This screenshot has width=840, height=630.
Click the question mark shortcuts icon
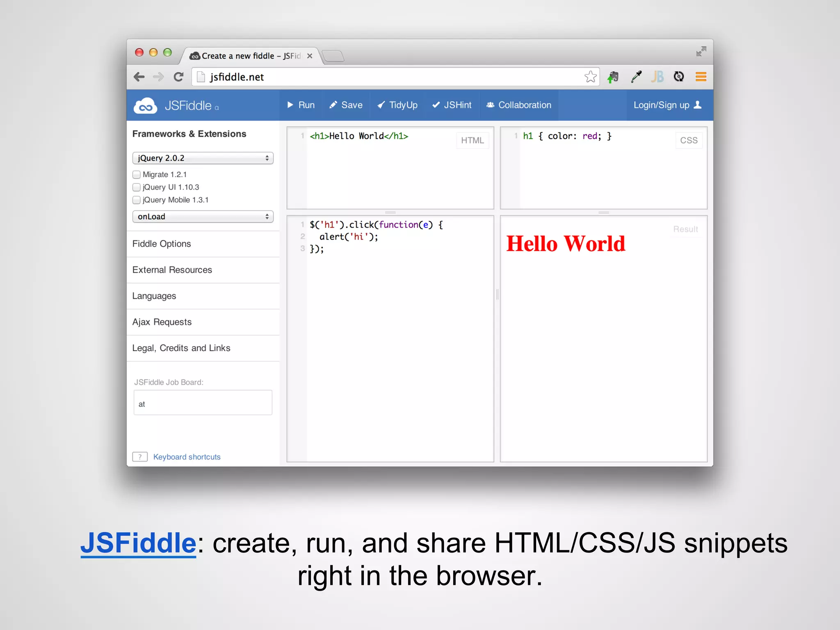tap(140, 457)
